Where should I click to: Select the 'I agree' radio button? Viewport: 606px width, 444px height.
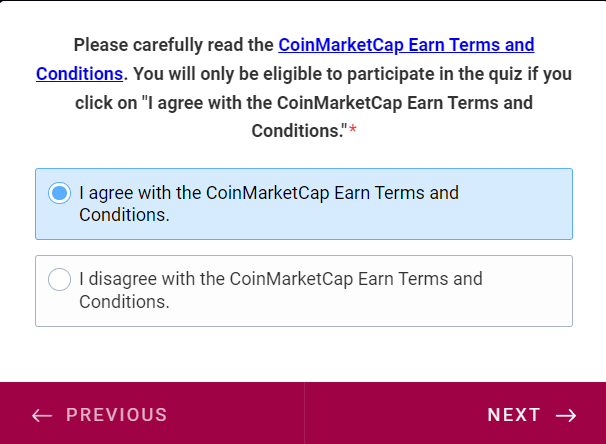pos(60,193)
